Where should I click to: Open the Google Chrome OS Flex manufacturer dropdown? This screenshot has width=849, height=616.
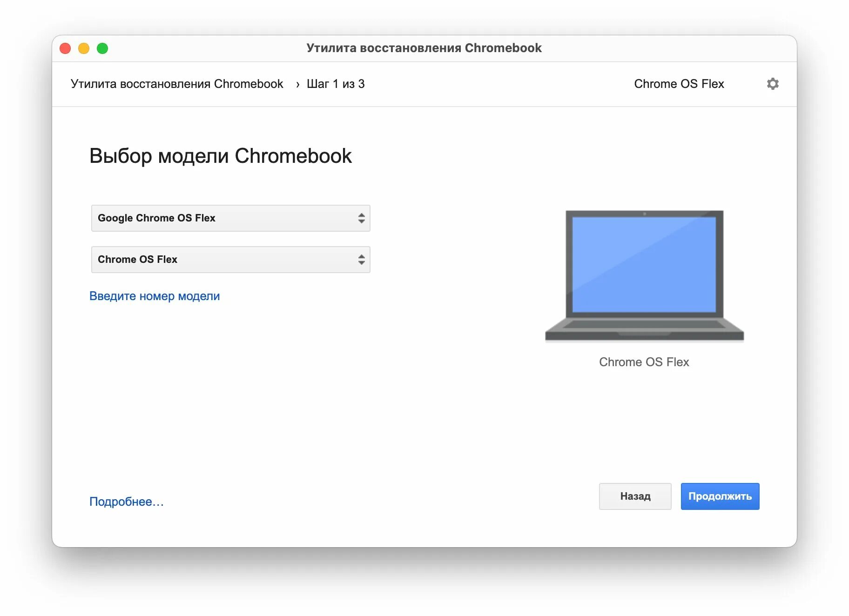pos(230,218)
